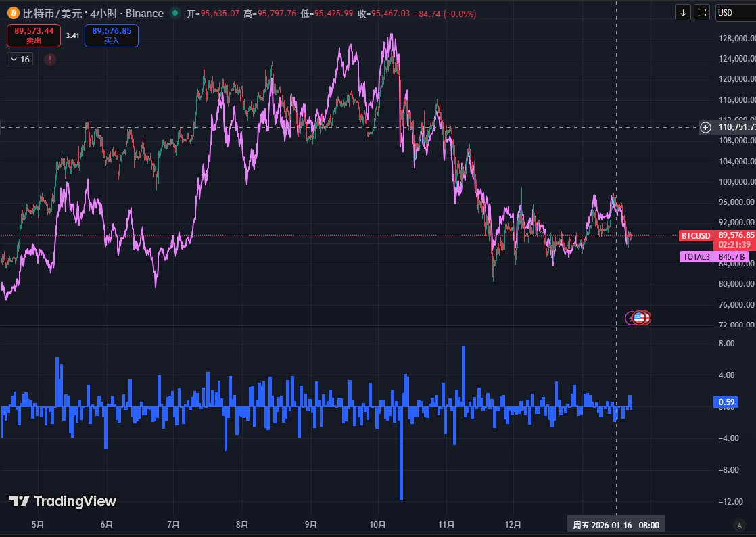Click the blue 0.59 indicator value label
Image resolution: width=756 pixels, height=537 pixels.
[727, 402]
